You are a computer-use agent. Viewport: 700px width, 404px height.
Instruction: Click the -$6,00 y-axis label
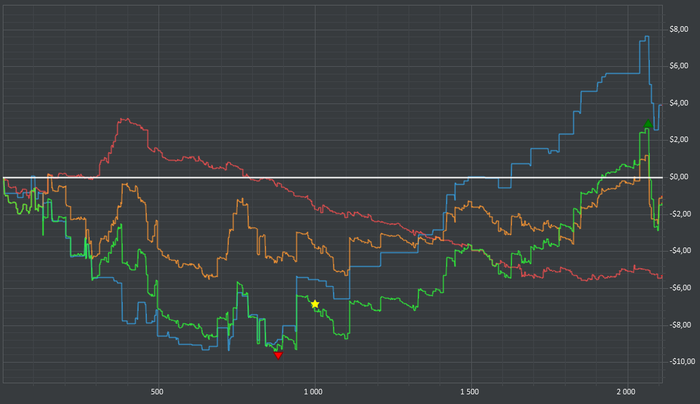(680, 287)
